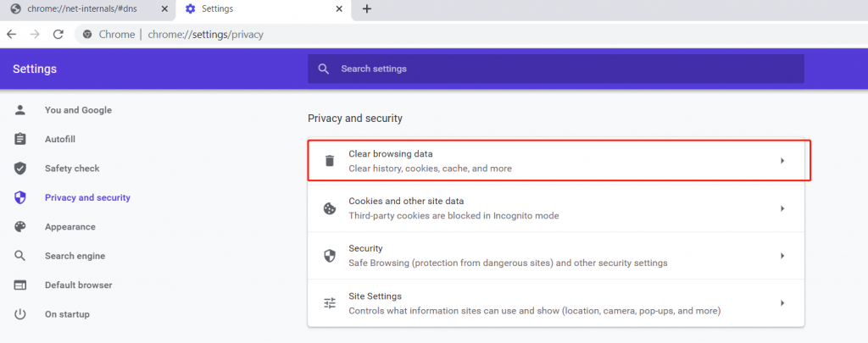Select Privacy and security in sidebar
The image size is (868, 343).
pyautogui.click(x=87, y=197)
